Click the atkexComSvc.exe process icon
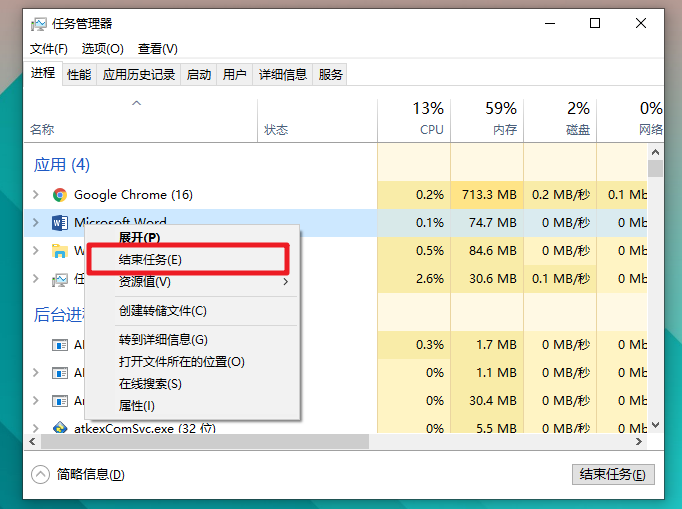This screenshot has width=682, height=509. [60, 428]
